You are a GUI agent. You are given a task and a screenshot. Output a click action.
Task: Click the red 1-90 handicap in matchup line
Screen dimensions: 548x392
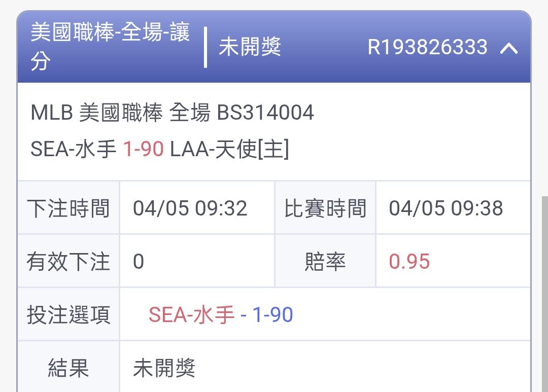pos(143,149)
